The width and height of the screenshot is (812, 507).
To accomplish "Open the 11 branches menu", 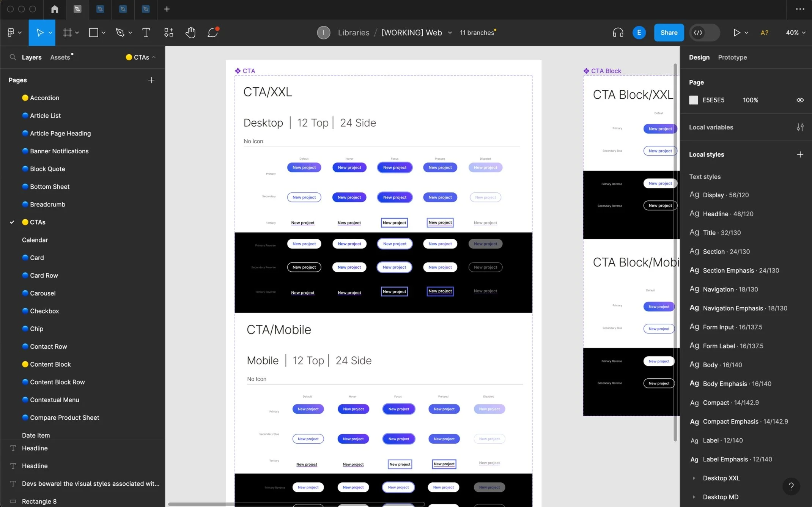I will click(477, 33).
